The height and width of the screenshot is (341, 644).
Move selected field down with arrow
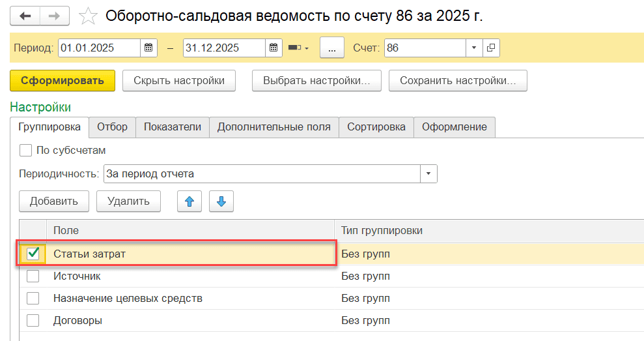point(221,201)
